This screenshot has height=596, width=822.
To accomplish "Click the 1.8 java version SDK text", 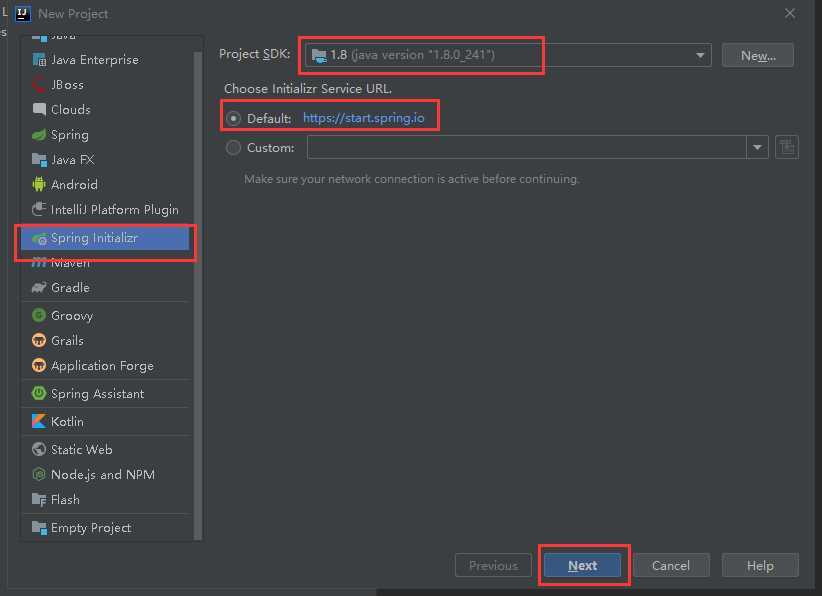I will (x=413, y=55).
